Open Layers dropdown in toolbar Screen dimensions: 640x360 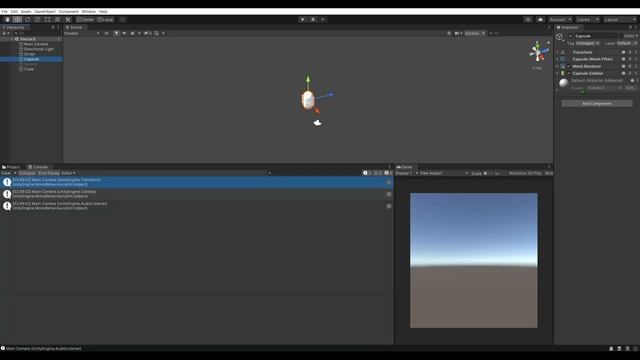pyautogui.click(x=587, y=20)
